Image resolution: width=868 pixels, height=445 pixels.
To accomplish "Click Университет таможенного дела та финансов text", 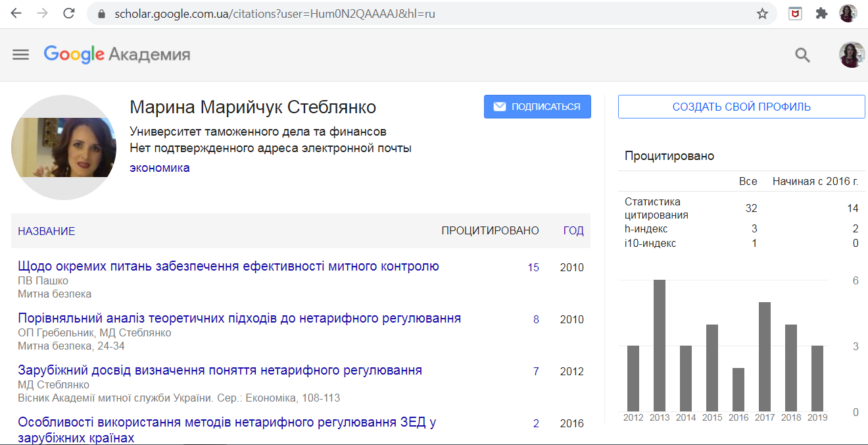I will [258, 132].
